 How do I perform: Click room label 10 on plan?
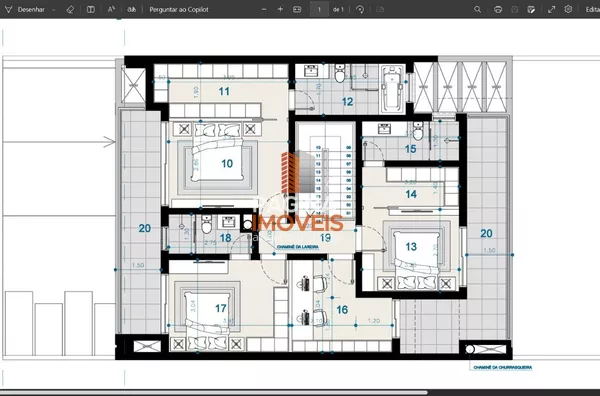227,164
